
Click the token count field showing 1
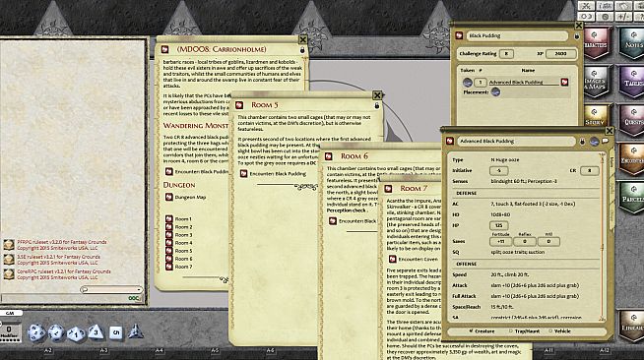coord(480,82)
